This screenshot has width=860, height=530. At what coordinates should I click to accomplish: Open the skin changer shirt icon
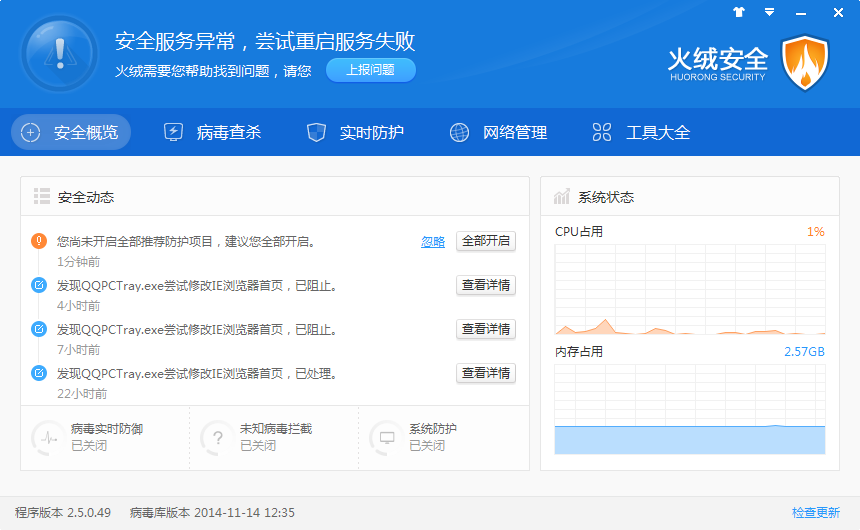click(x=739, y=13)
